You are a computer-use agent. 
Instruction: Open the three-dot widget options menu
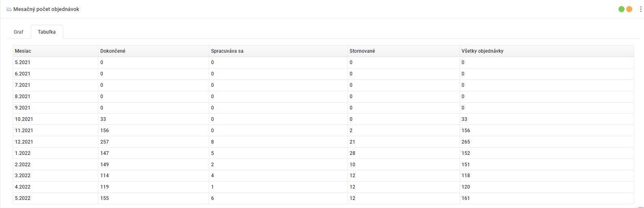[x=640, y=9]
